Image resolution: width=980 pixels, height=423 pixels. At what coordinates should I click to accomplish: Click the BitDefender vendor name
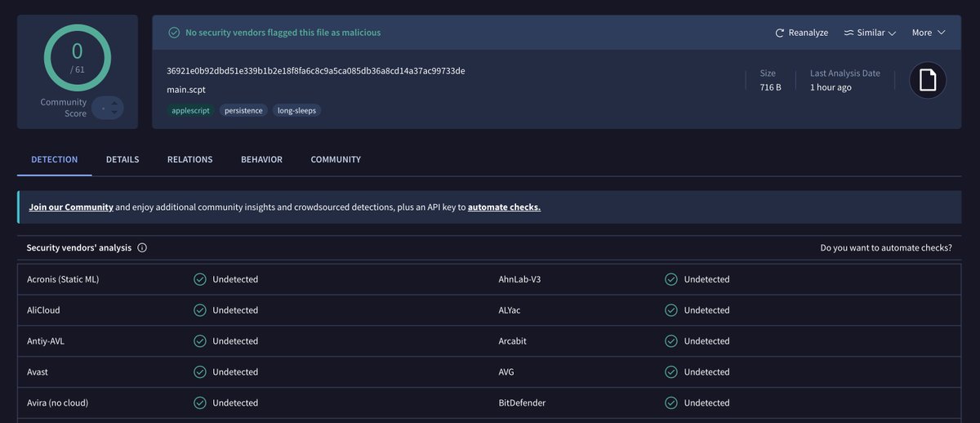pyautogui.click(x=522, y=403)
